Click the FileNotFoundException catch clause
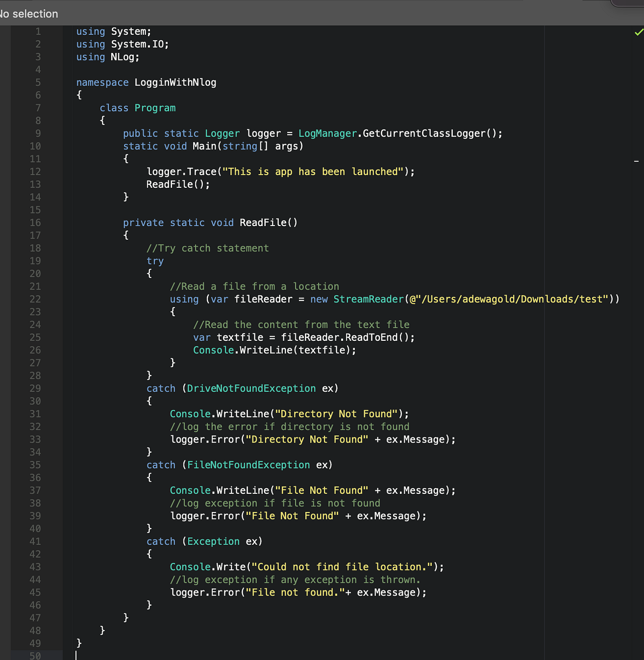Viewport: 644px width, 660px height. [239, 465]
